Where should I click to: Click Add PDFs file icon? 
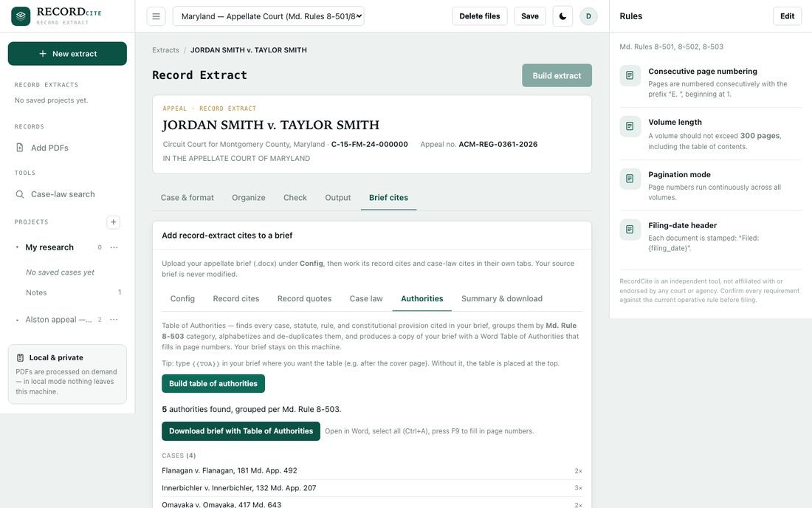click(20, 148)
